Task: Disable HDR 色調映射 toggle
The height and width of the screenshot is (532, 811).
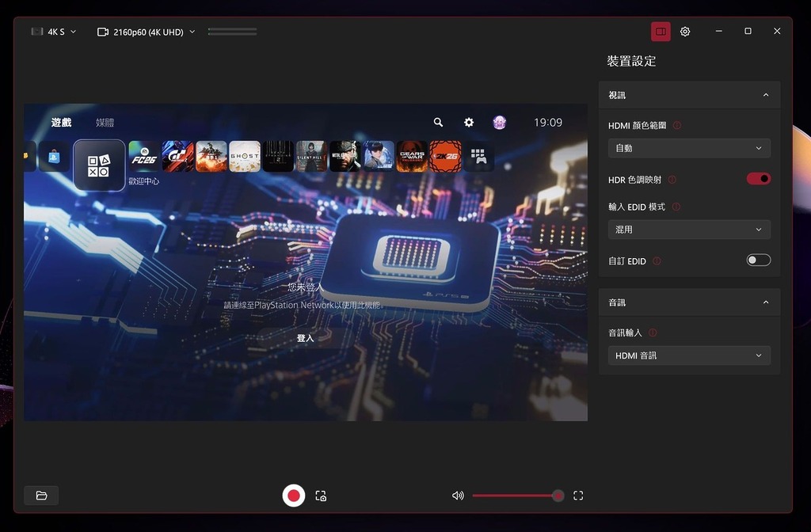Action: pyautogui.click(x=758, y=179)
